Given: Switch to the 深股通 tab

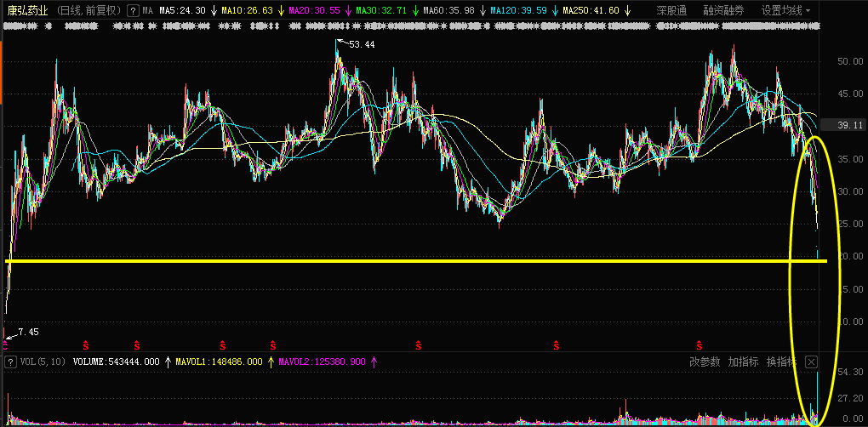Looking at the screenshot, I should [673, 11].
